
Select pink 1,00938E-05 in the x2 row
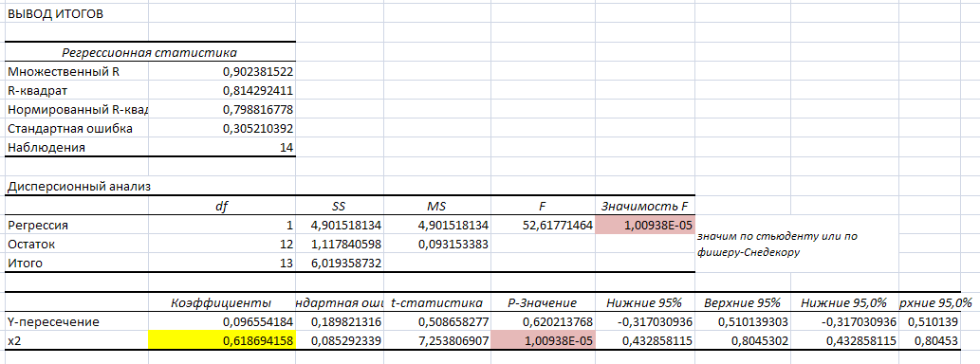[x=543, y=341]
